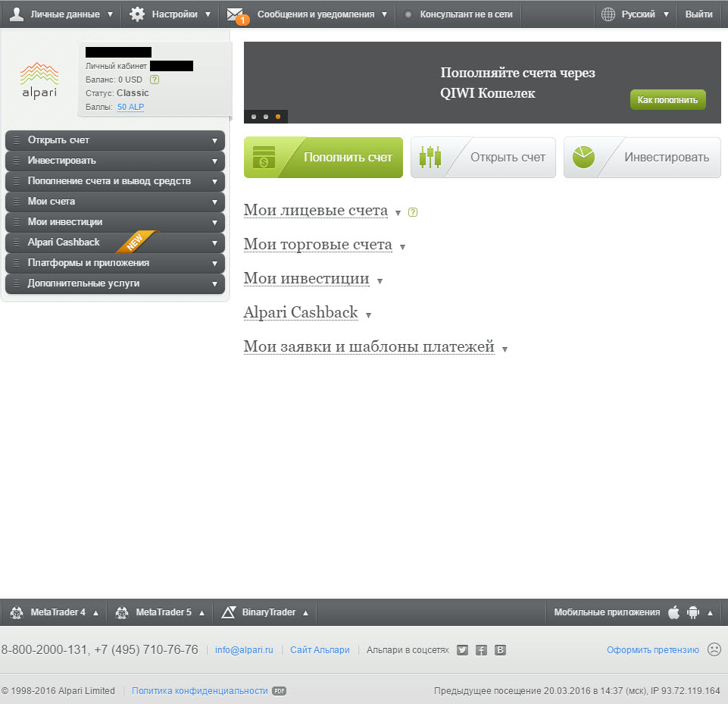Click the BinaryTrader triangle icon
Image resolution: width=728 pixels, height=704 pixels.
[x=229, y=612]
